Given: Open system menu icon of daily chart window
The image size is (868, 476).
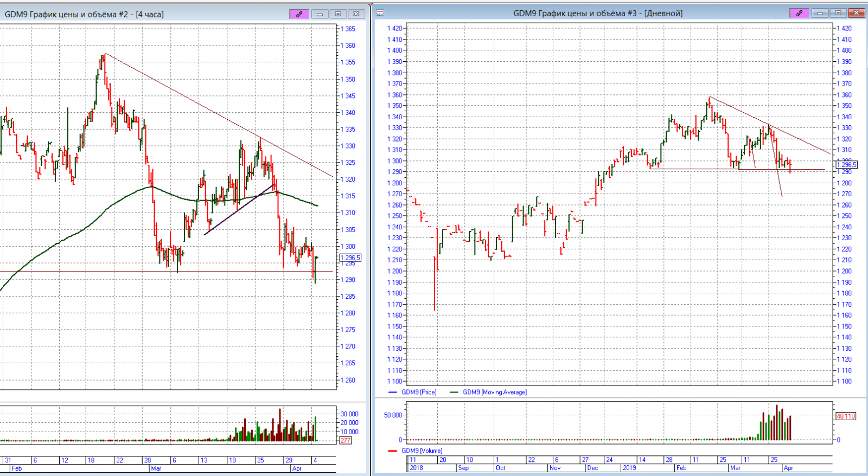Looking at the screenshot, I should point(380,13).
